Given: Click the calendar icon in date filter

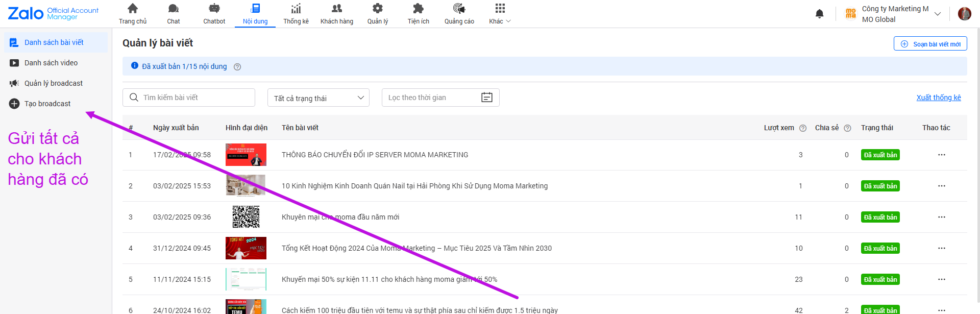Looking at the screenshot, I should pyautogui.click(x=487, y=98).
